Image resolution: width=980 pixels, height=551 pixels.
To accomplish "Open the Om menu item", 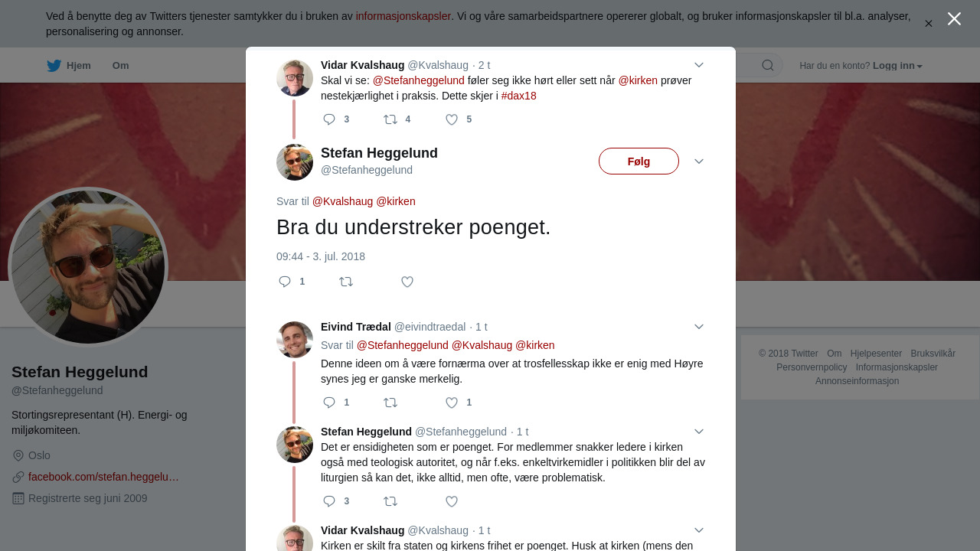I will coord(120,66).
